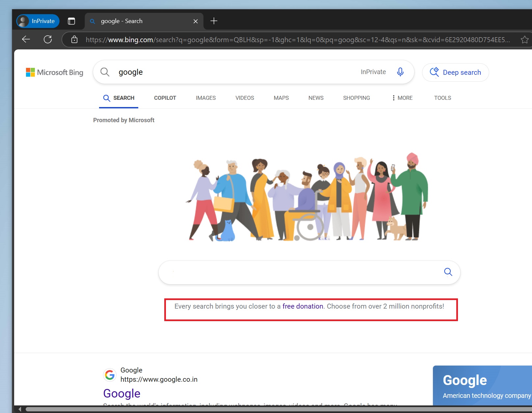The image size is (532, 413).
Task: Select the microphone voice search icon
Action: coord(400,72)
